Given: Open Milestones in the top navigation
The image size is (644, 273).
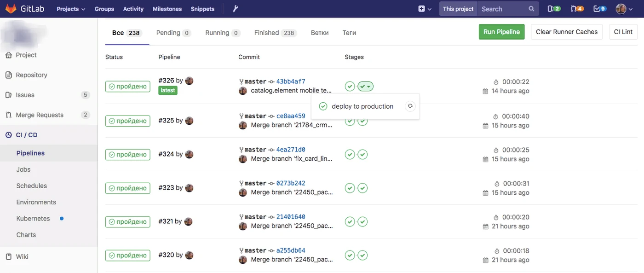Looking at the screenshot, I should (167, 9).
